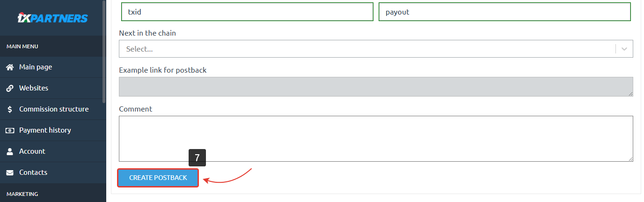Open the Websites link text in sidebar
The width and height of the screenshot is (644, 202).
34,88
